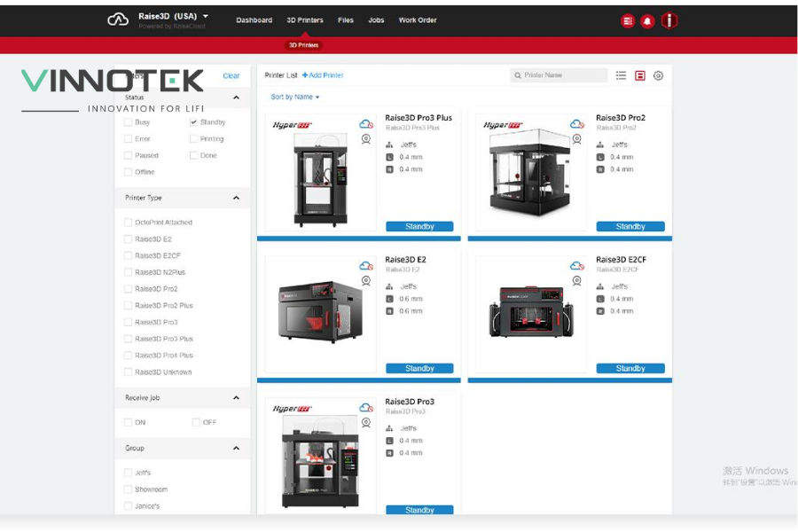Screen dimensions: 798x532
Task: Check the Printing status filter
Action: coord(193,139)
